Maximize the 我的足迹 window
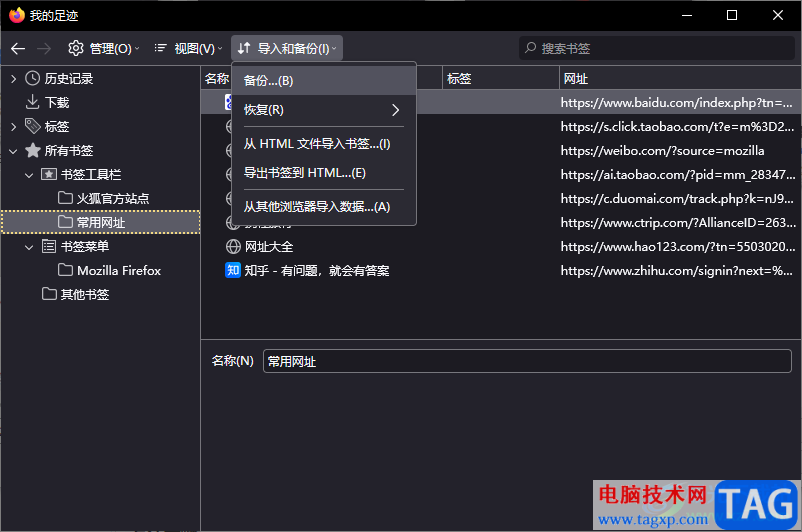The width and height of the screenshot is (802, 532). [x=732, y=15]
